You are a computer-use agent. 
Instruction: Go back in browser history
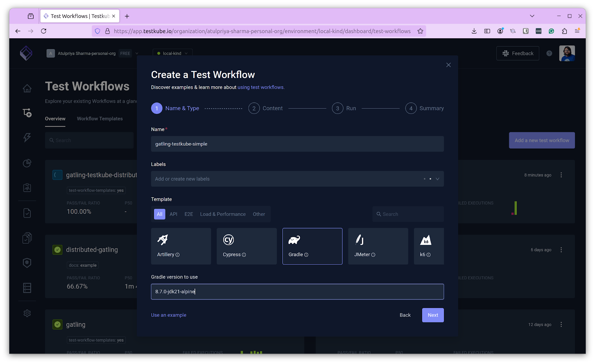pos(18,31)
